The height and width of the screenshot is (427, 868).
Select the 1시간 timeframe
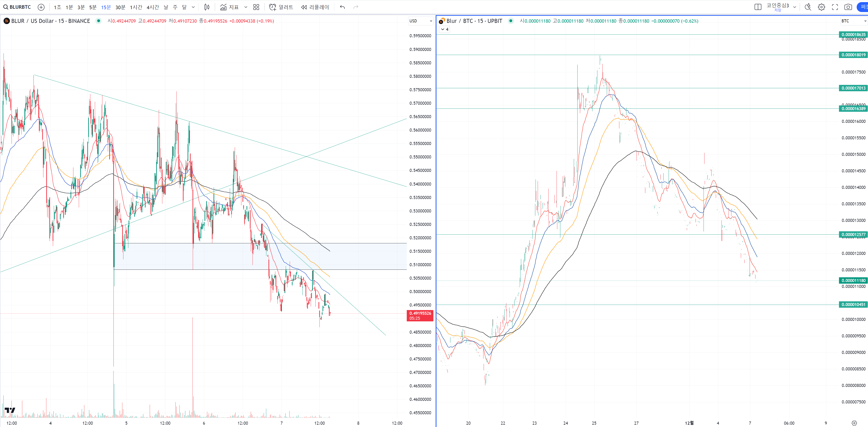pyautogui.click(x=136, y=7)
